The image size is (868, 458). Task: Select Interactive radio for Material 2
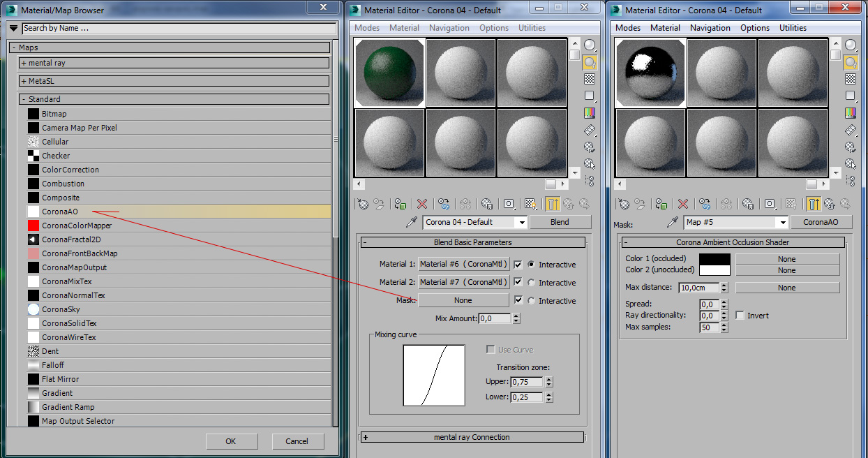pos(532,283)
